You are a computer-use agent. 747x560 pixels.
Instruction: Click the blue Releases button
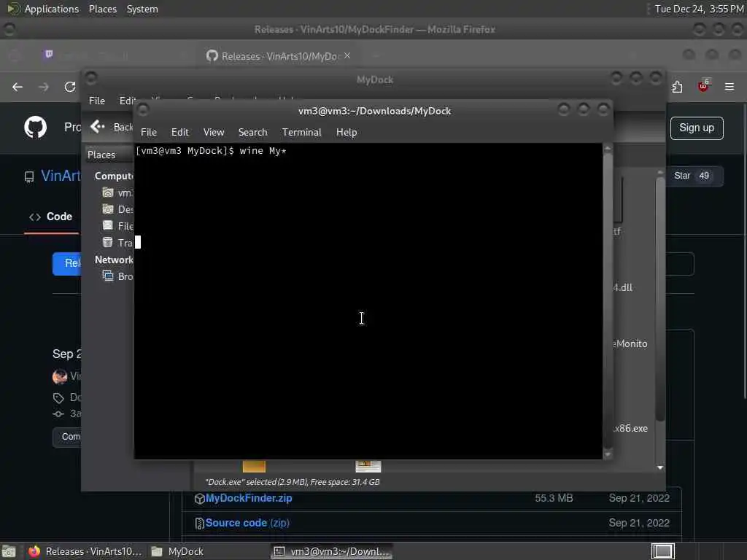coord(66,263)
